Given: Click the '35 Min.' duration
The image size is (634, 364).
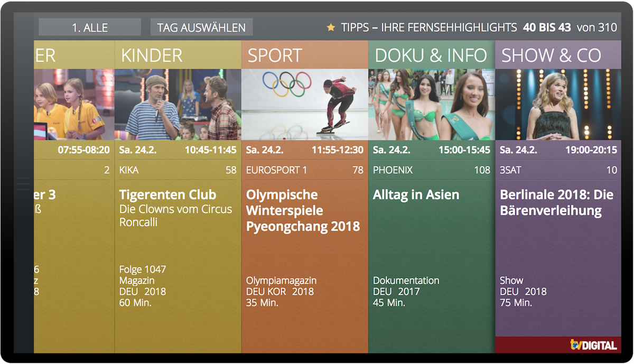Looking at the screenshot, I should 262,303.
